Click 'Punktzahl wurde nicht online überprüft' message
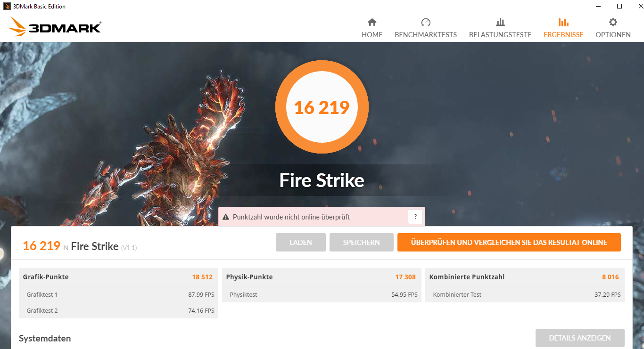Image resolution: width=644 pixels, height=349 pixels. 291,217
